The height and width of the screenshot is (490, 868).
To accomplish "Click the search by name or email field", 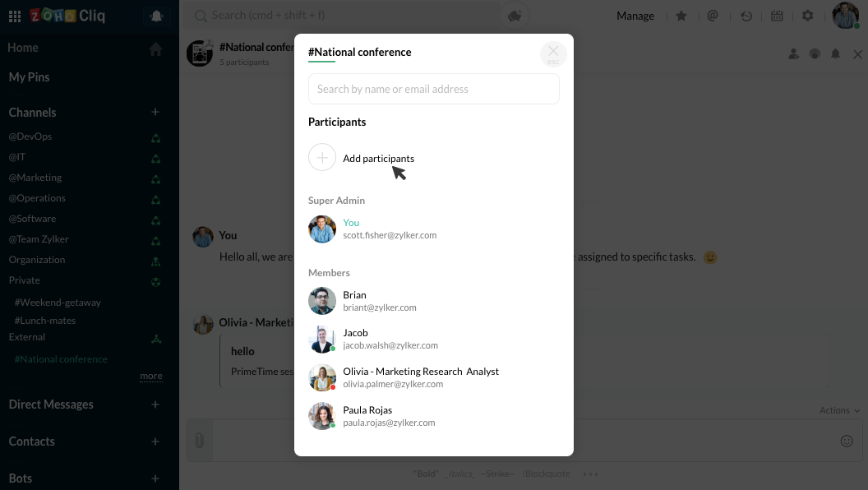I will click(x=434, y=88).
